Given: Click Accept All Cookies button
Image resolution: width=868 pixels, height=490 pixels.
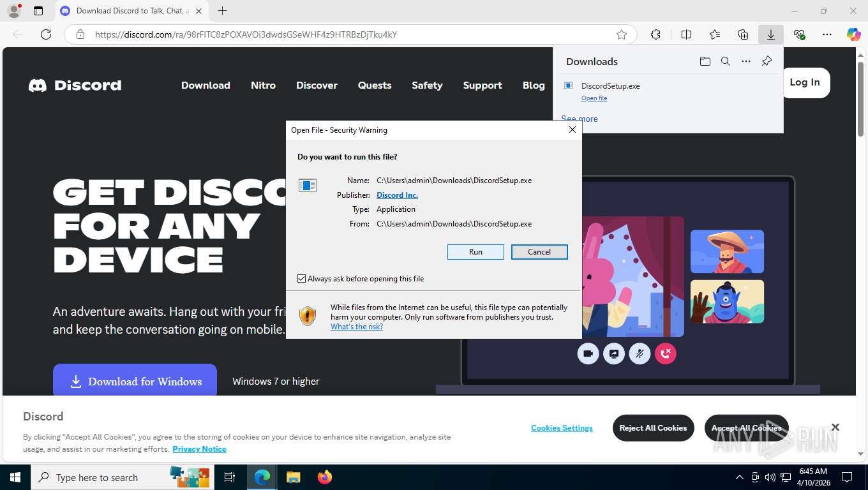Looking at the screenshot, I should pyautogui.click(x=746, y=428).
